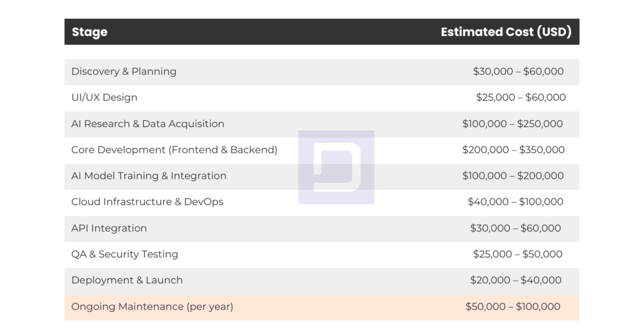Viewport: 644px width, 335px height.
Task: Click the $25,000 – $50,000 QA cost
Action: (x=518, y=254)
